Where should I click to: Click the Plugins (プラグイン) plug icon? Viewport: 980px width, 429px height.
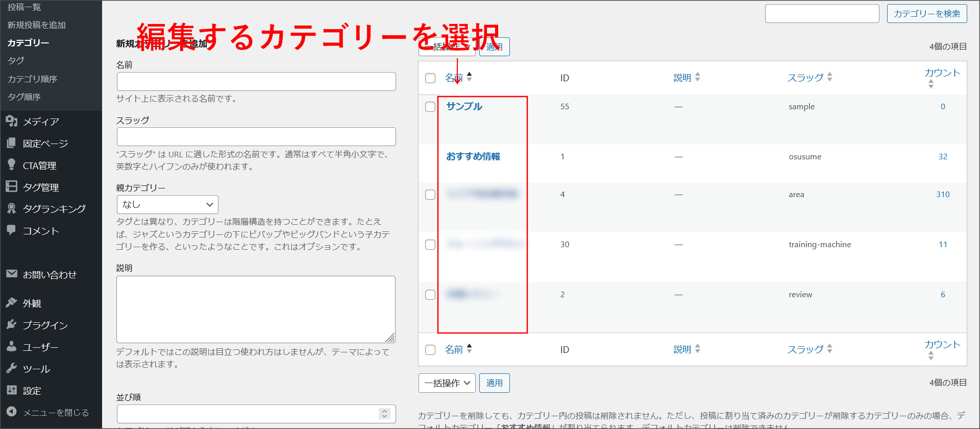11,325
